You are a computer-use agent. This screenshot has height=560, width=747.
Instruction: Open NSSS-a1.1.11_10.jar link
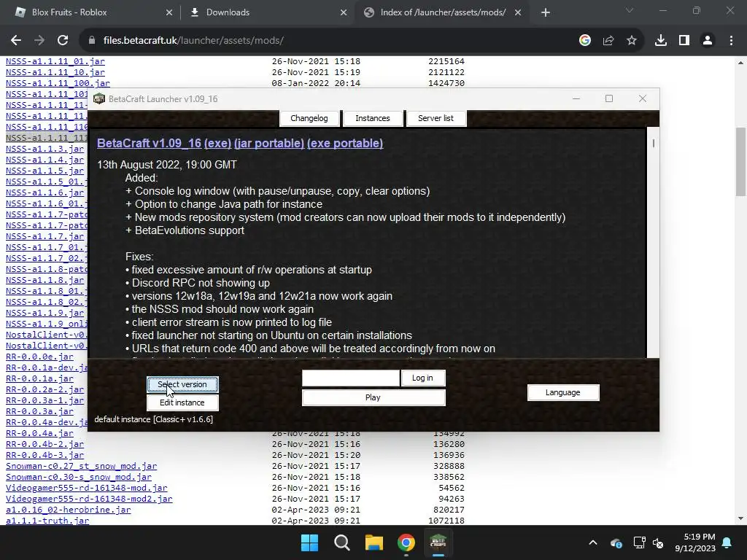click(x=55, y=72)
